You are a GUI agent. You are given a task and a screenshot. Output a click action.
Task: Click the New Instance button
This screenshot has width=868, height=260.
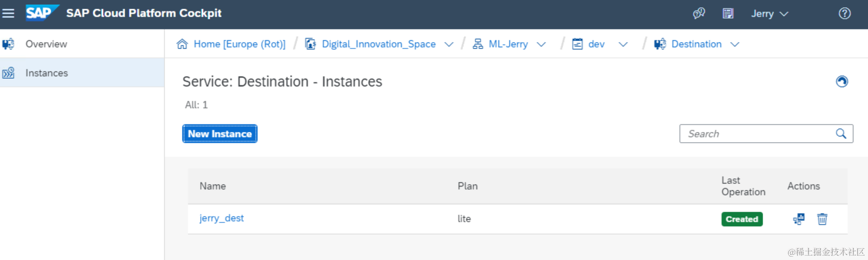[x=220, y=134]
